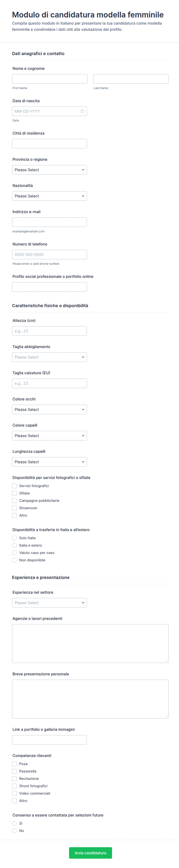Enable the Passerella skill checkbox

14,771
